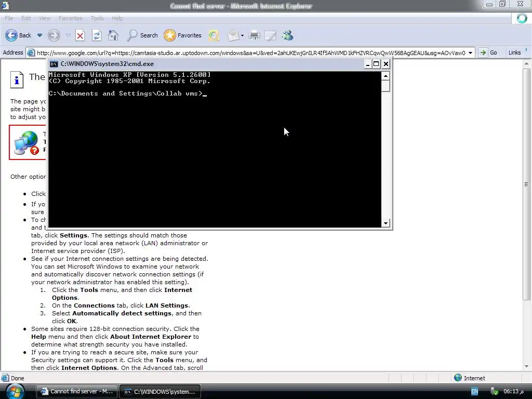The width and height of the screenshot is (532, 399).
Task: Click the network tray icon beside the clock
Action: point(495,392)
